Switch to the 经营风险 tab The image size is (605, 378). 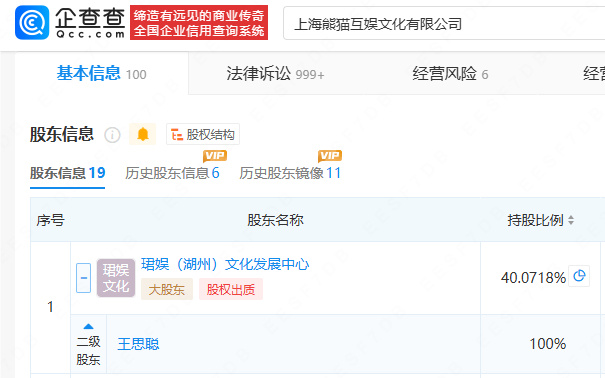coord(450,73)
